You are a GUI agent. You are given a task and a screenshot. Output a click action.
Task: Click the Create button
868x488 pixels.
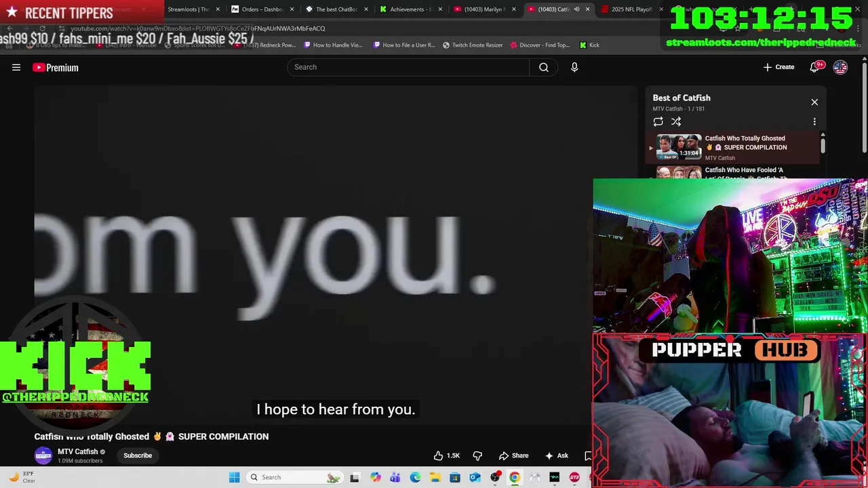[x=778, y=67]
